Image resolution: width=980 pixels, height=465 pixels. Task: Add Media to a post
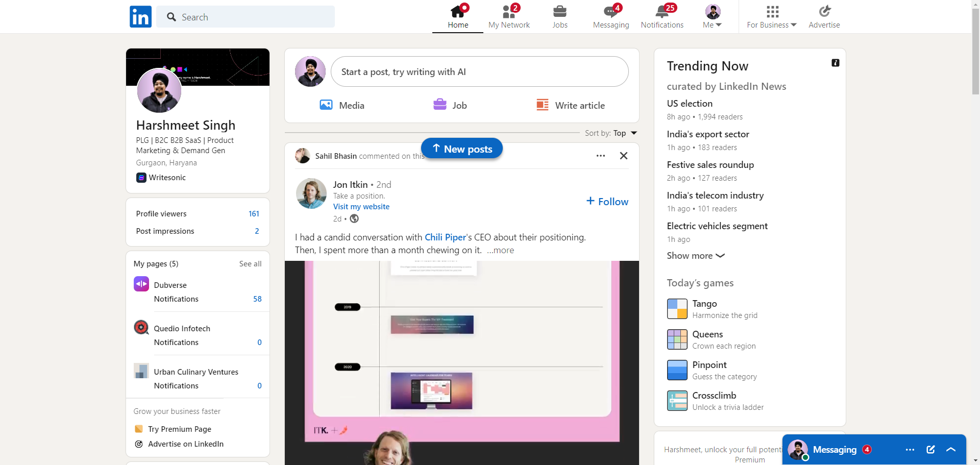[x=342, y=105]
